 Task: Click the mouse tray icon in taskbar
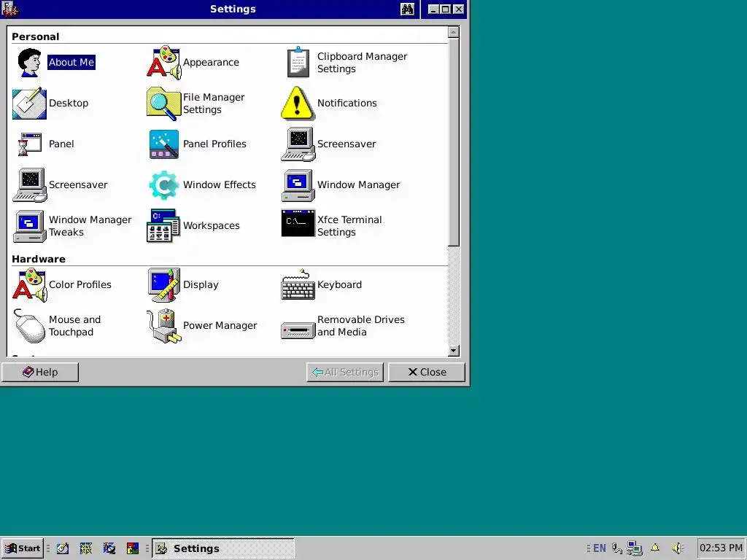617,548
